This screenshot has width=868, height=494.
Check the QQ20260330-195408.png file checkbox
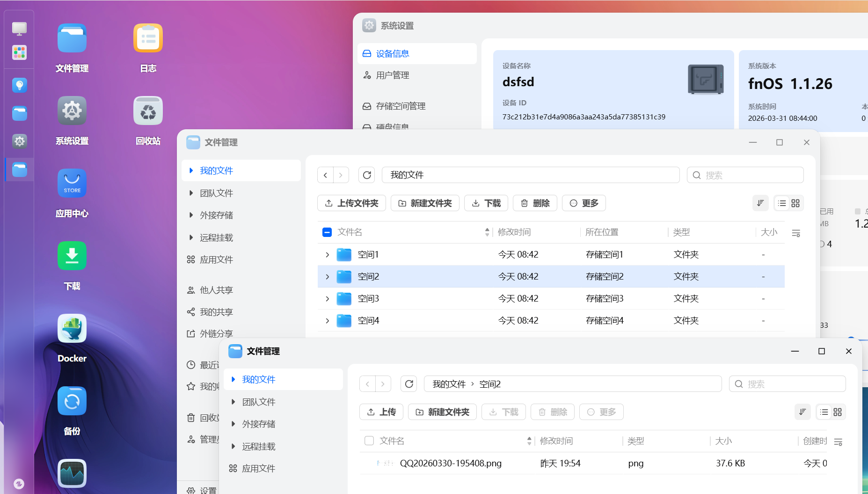[x=369, y=463]
